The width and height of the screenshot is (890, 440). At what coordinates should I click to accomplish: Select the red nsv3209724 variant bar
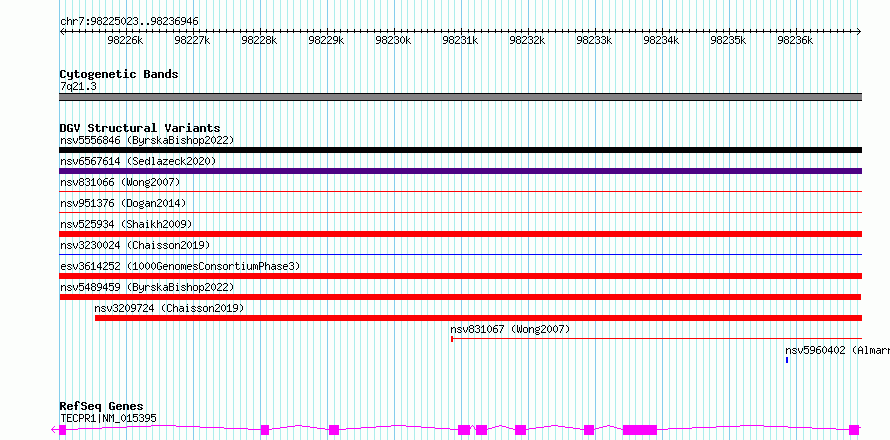pyautogui.click(x=478, y=318)
